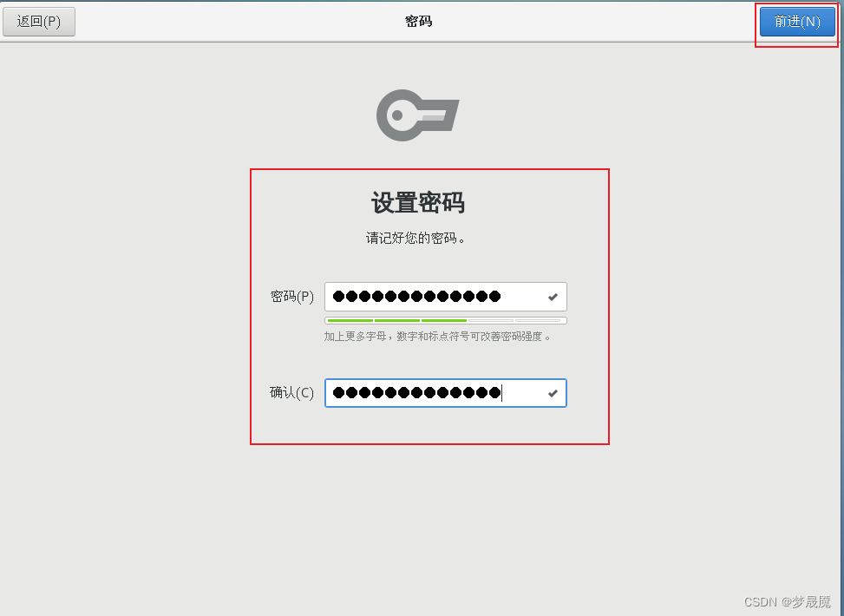Focus the 确认(C) confirm password field
The height and width of the screenshot is (616, 844).
pyautogui.click(x=446, y=393)
